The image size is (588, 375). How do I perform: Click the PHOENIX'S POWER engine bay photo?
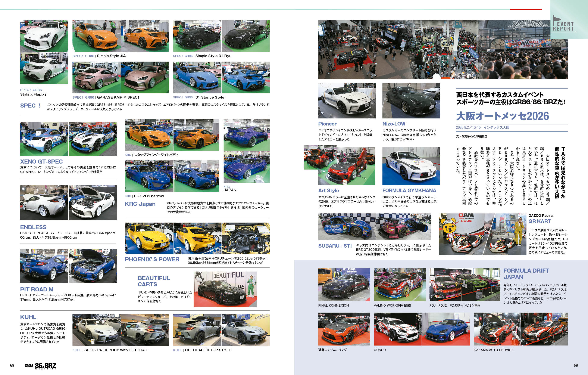click(246, 238)
